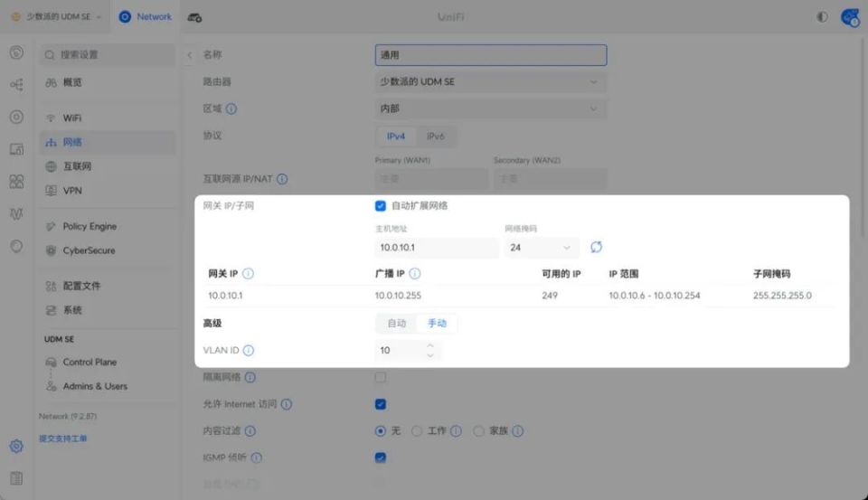868x500 pixels.
Task: Select 无 content filter radio
Action: (x=381, y=430)
